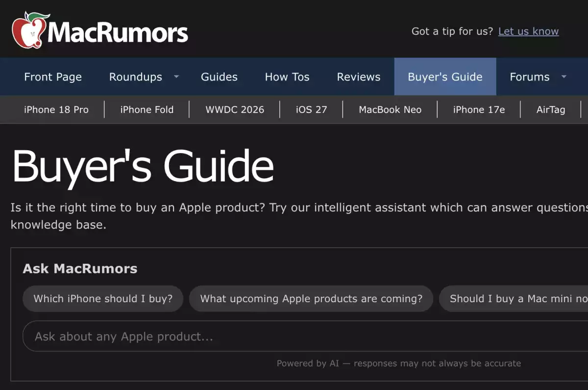Expand the Roundups dropdown arrow
588x390 pixels.
[176, 77]
